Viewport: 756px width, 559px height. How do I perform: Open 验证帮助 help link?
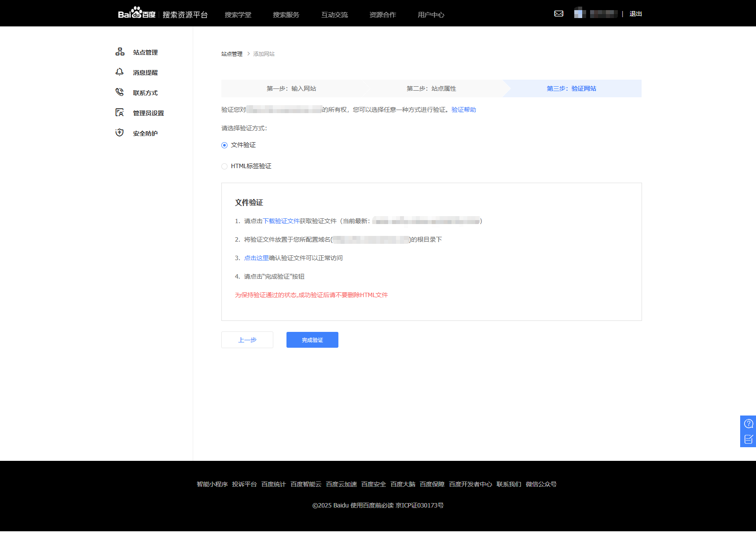pyautogui.click(x=463, y=110)
